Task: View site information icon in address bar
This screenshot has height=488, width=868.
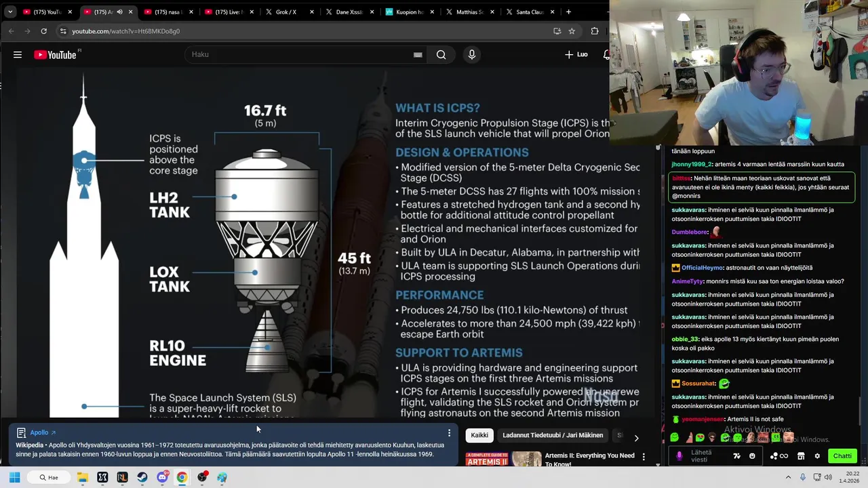Action: (x=63, y=31)
